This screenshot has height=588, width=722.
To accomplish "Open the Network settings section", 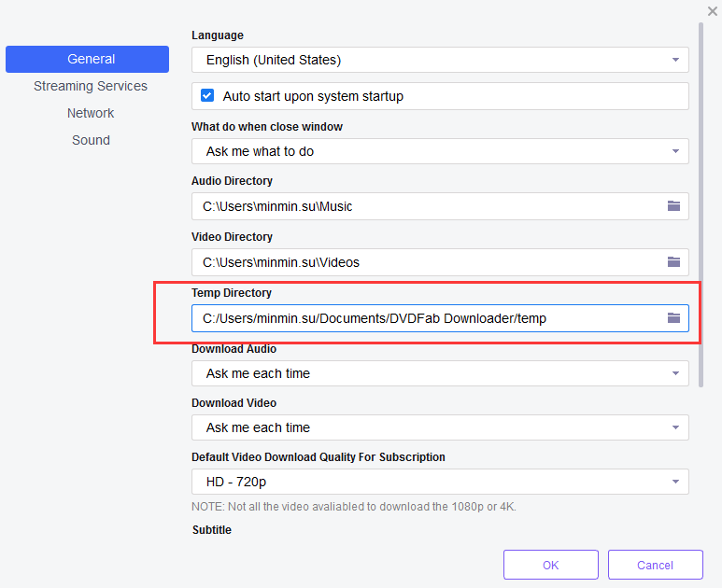I will coord(91,113).
